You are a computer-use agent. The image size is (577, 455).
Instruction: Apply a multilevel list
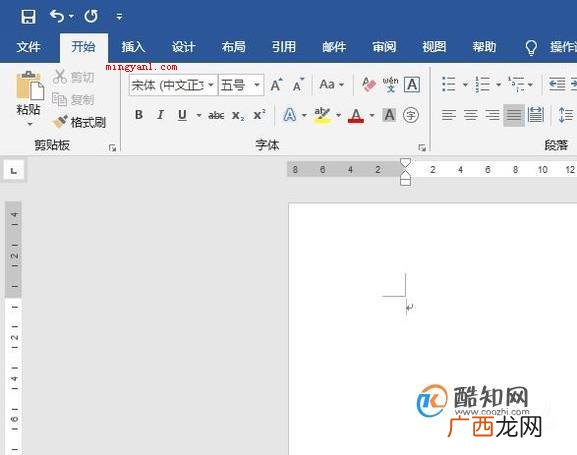[516, 84]
